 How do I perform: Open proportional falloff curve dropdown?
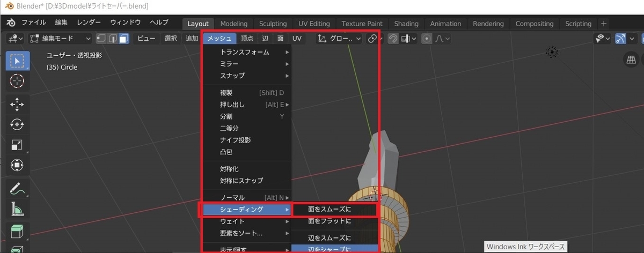[x=442, y=39]
